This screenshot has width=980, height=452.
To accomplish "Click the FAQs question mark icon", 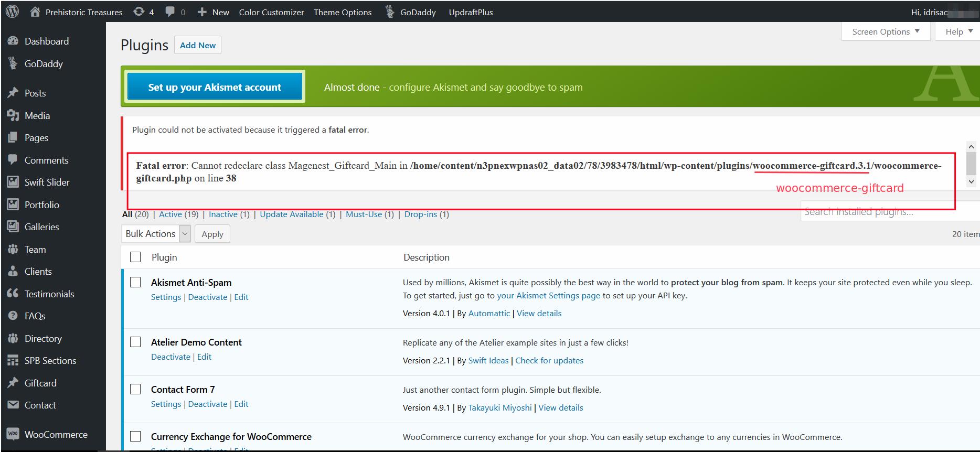I will tap(13, 316).
